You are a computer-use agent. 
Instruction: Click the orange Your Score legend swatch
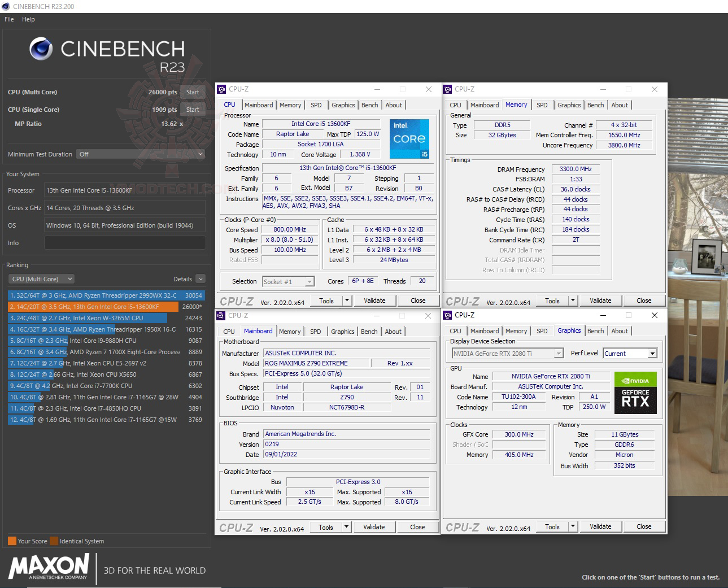click(12, 541)
